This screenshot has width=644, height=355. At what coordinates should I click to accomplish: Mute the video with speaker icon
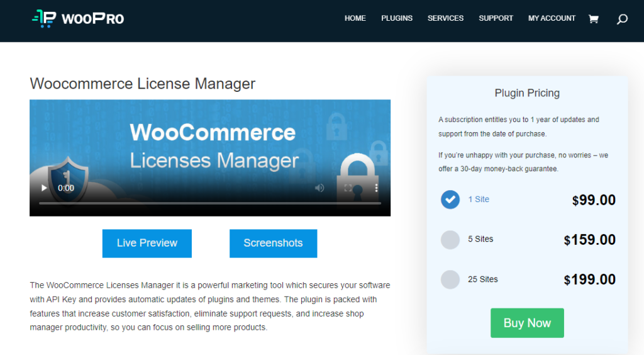(319, 188)
